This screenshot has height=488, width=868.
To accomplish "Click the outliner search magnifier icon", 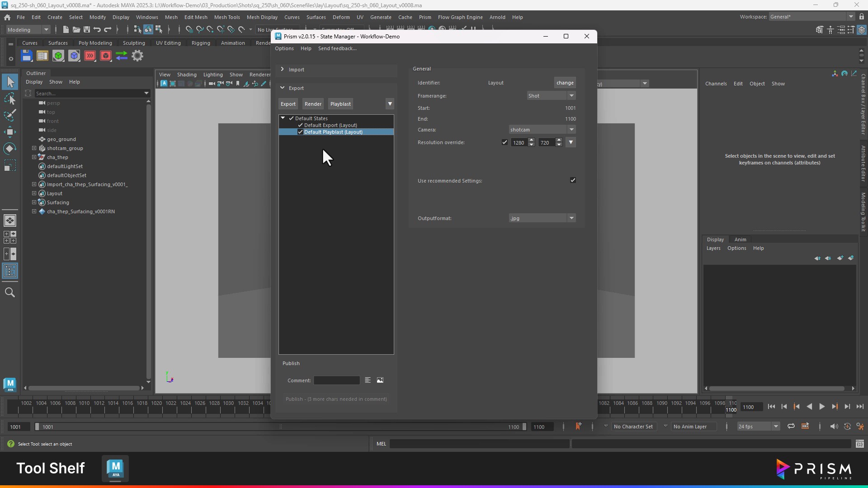I will pos(10,293).
